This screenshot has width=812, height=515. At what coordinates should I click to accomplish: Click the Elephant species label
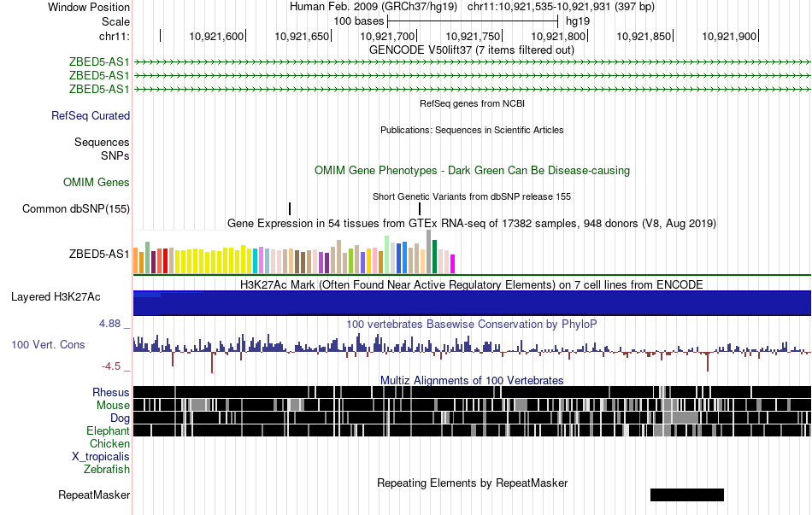[109, 430]
